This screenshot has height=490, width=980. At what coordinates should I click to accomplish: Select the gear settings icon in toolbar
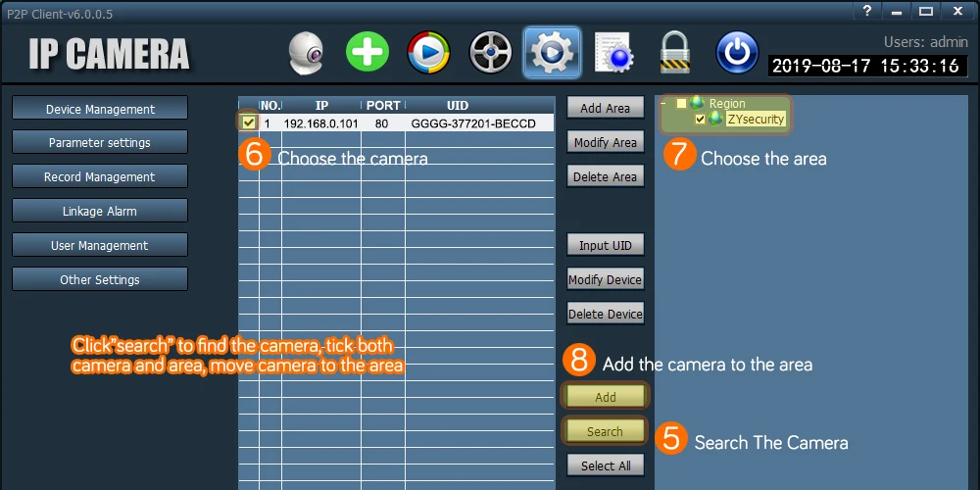pyautogui.click(x=552, y=53)
